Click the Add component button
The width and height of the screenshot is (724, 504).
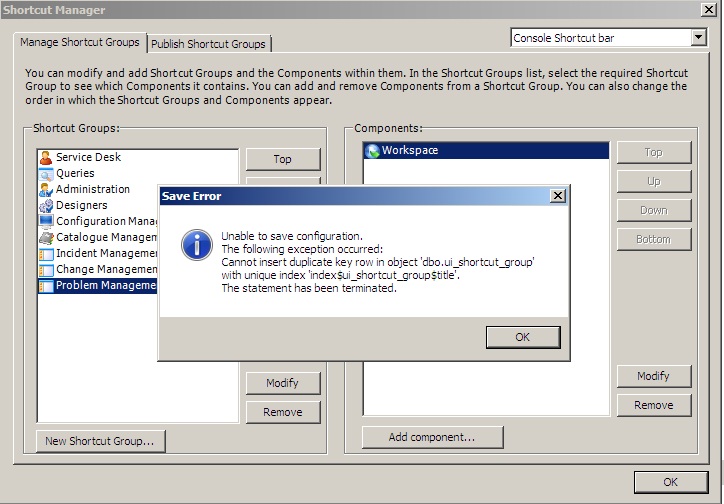coord(432,437)
